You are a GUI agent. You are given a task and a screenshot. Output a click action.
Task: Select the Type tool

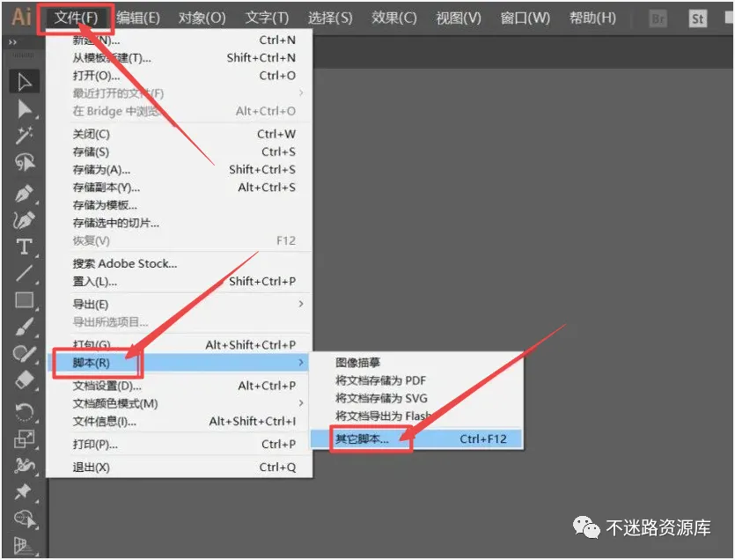pyautogui.click(x=24, y=247)
